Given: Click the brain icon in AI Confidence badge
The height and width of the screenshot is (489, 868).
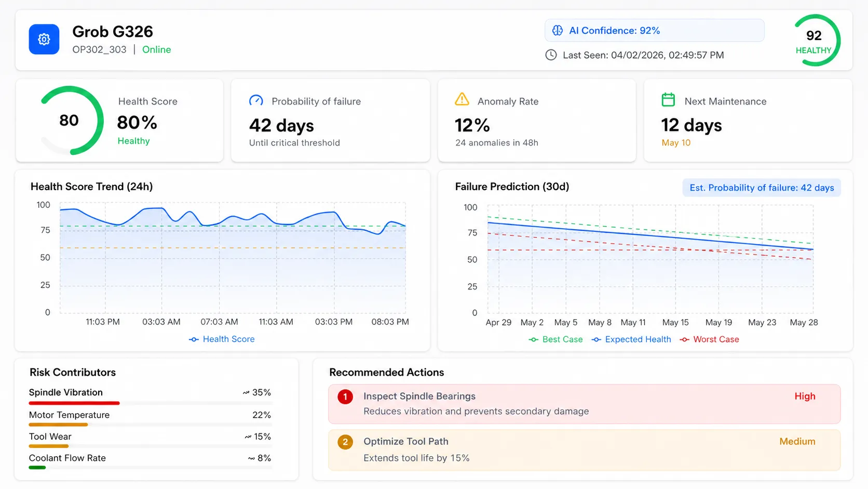Looking at the screenshot, I should click(558, 31).
